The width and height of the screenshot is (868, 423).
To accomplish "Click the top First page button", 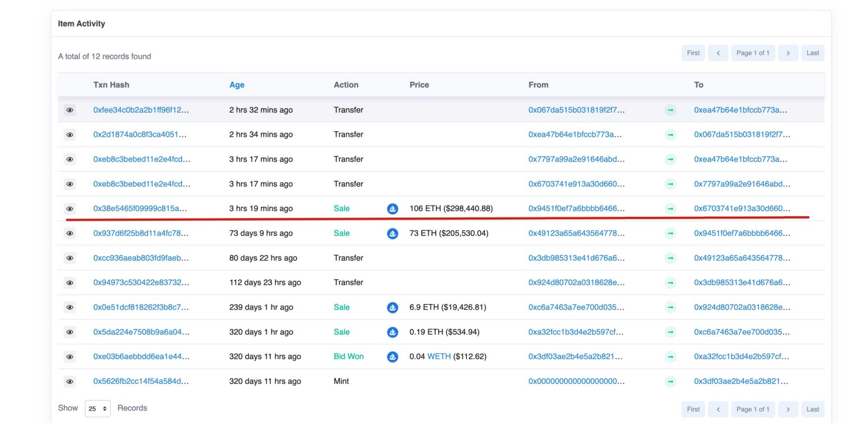I will [x=693, y=53].
